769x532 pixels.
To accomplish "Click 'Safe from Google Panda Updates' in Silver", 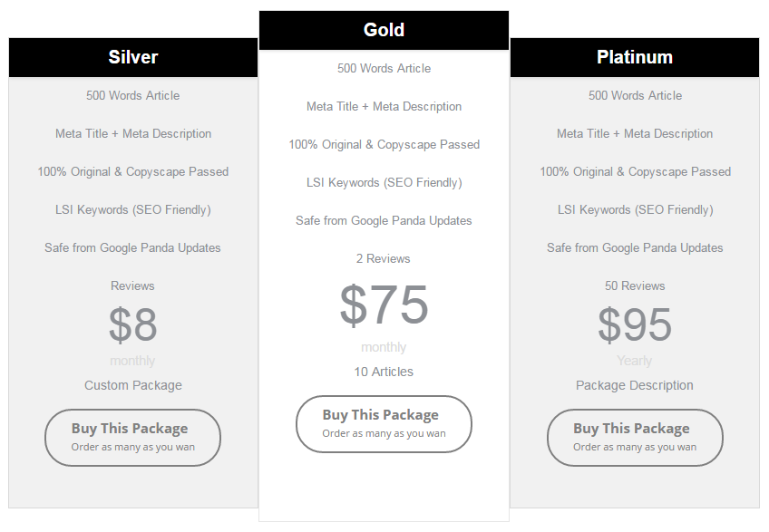I will 132,247.
